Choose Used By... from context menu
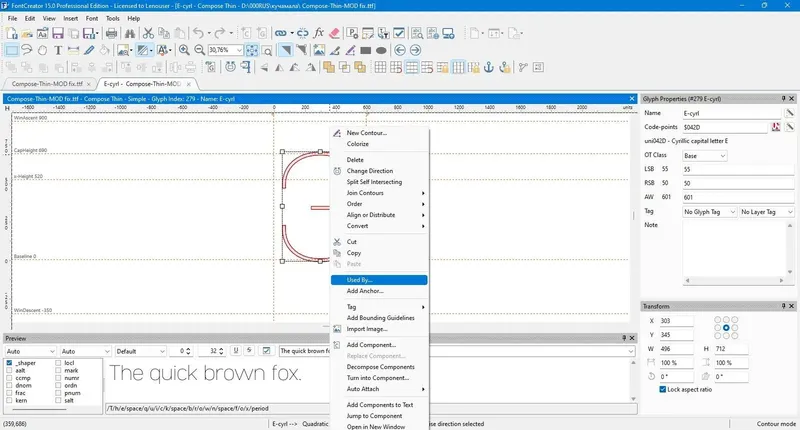Screen dimensions: 800x430 click(x=379, y=280)
